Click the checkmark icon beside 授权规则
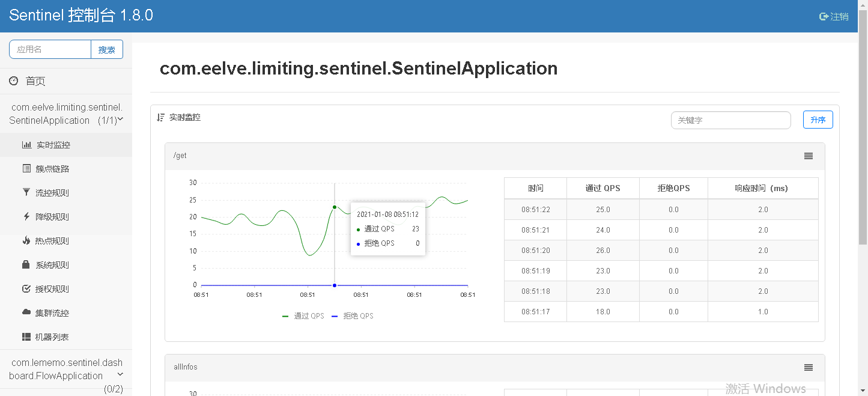Screen dimensions: 868x396 point(26,289)
